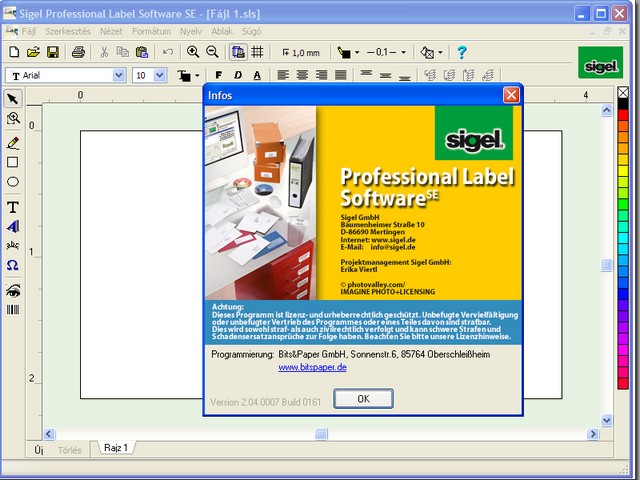Pick the no-color crossed swatch
The height and width of the screenshot is (480, 640).
623,93
